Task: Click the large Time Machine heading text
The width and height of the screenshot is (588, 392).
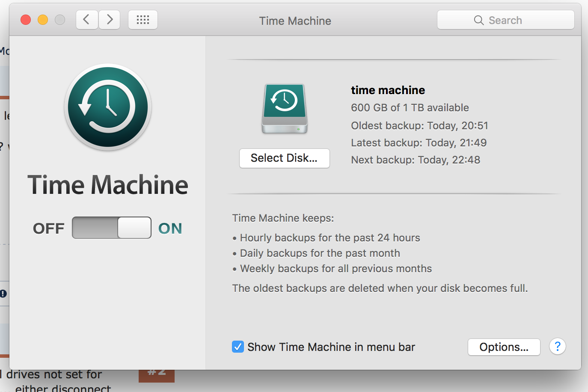Action: [108, 185]
